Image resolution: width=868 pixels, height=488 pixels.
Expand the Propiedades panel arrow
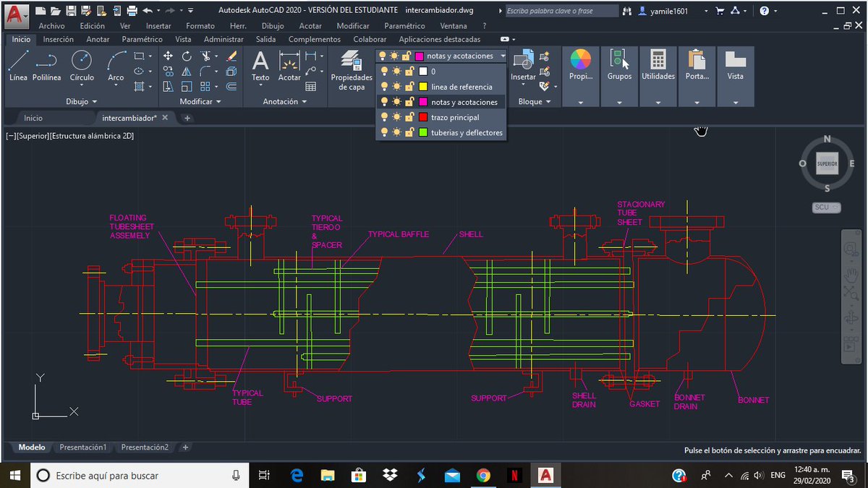(x=581, y=103)
